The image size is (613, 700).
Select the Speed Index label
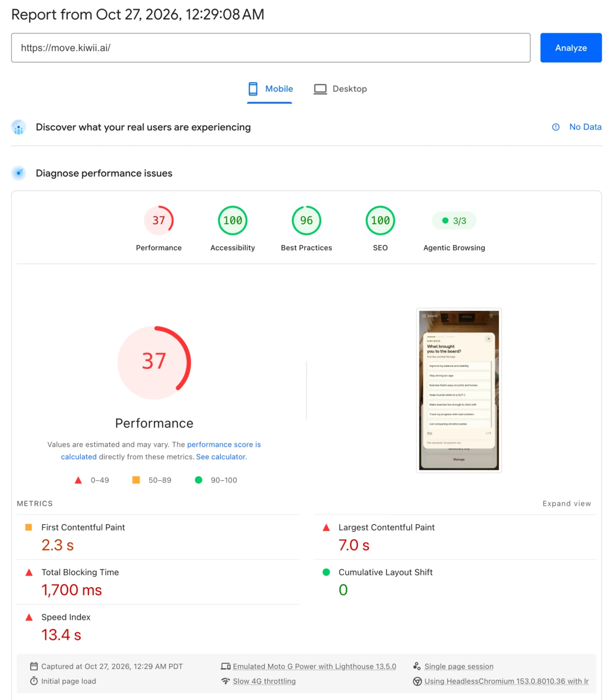coord(66,617)
